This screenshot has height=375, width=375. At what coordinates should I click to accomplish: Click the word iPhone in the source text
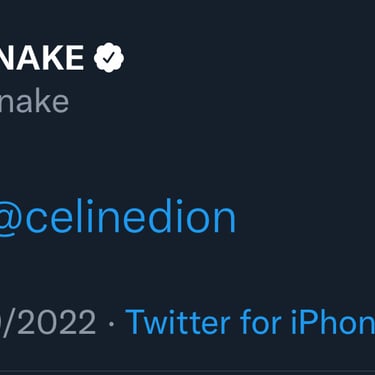click(x=332, y=322)
